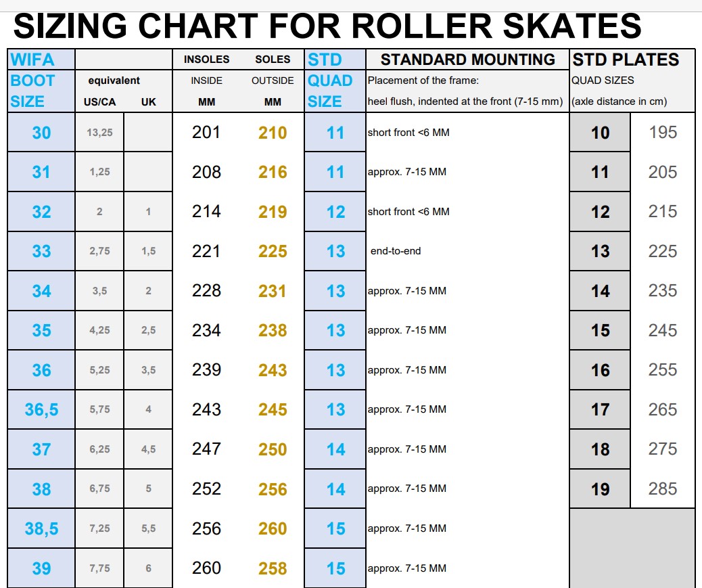Viewport: 702px width, 588px height.
Task: Select axle distance value 195
Action: 662,133
